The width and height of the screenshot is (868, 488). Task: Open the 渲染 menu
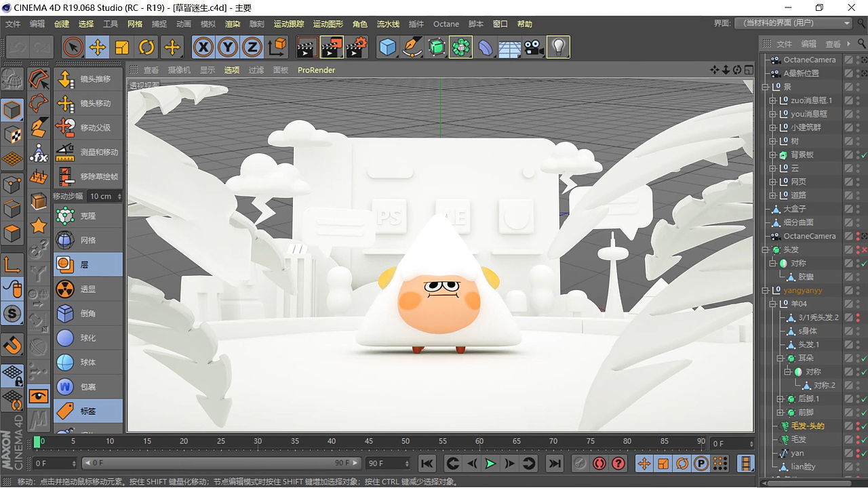click(x=232, y=24)
